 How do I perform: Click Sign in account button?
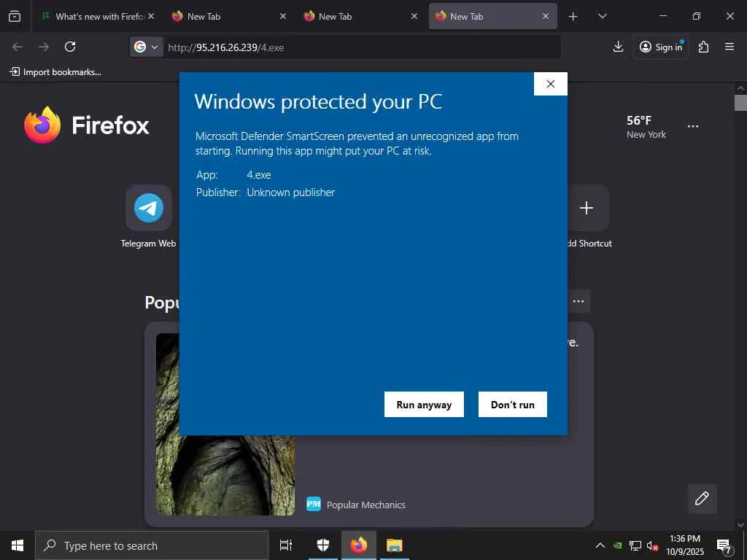[x=661, y=47]
